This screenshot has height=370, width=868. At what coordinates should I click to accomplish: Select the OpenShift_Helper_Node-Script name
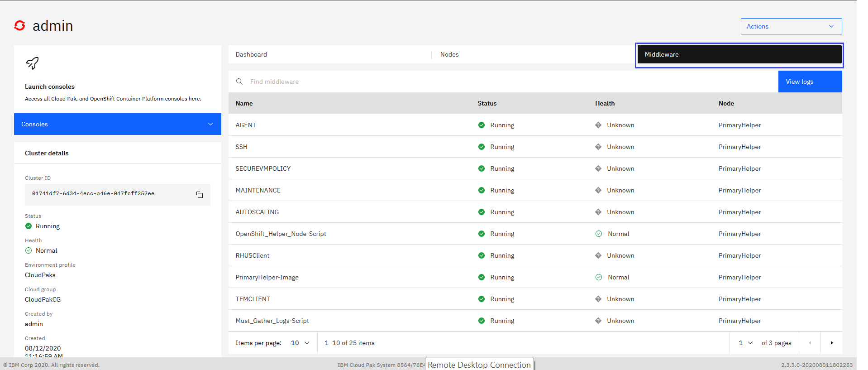point(281,234)
